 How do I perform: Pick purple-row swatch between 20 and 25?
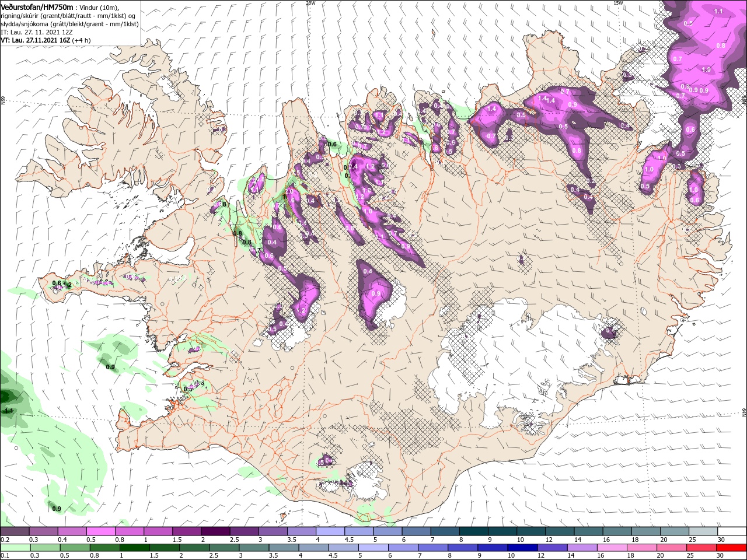(x=675, y=531)
